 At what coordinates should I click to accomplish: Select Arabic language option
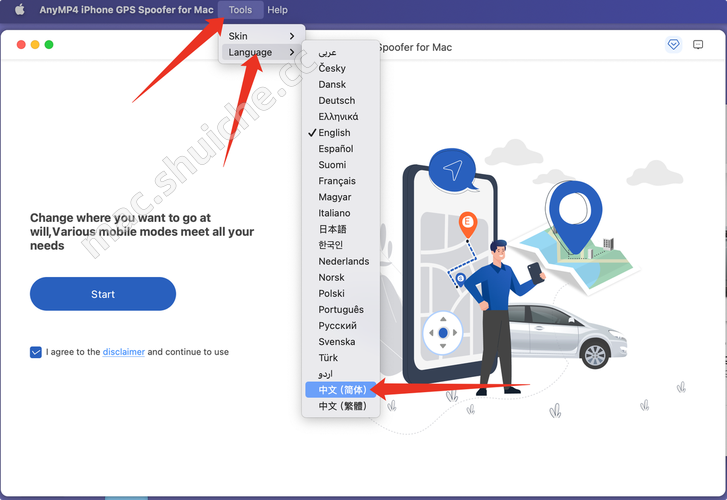341,52
